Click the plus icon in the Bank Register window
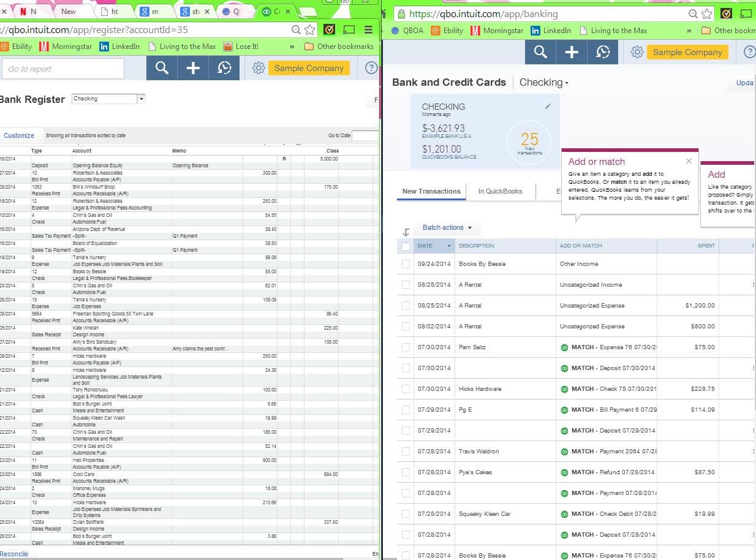This screenshot has height=560, width=756. tap(192, 67)
